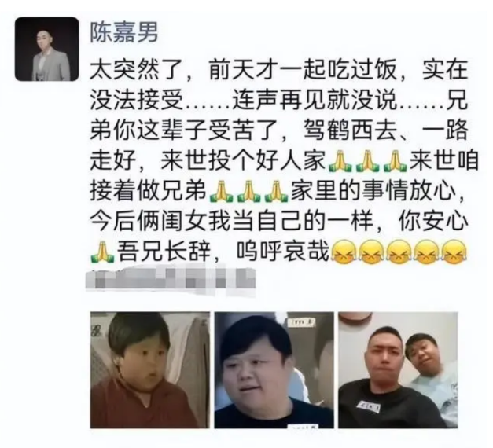Tap the first praying hands after 做兄弟
The image size is (493, 448).
point(222,191)
